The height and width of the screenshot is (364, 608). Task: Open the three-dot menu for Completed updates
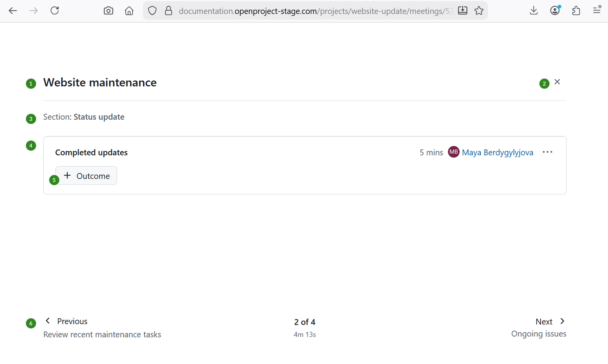547,152
